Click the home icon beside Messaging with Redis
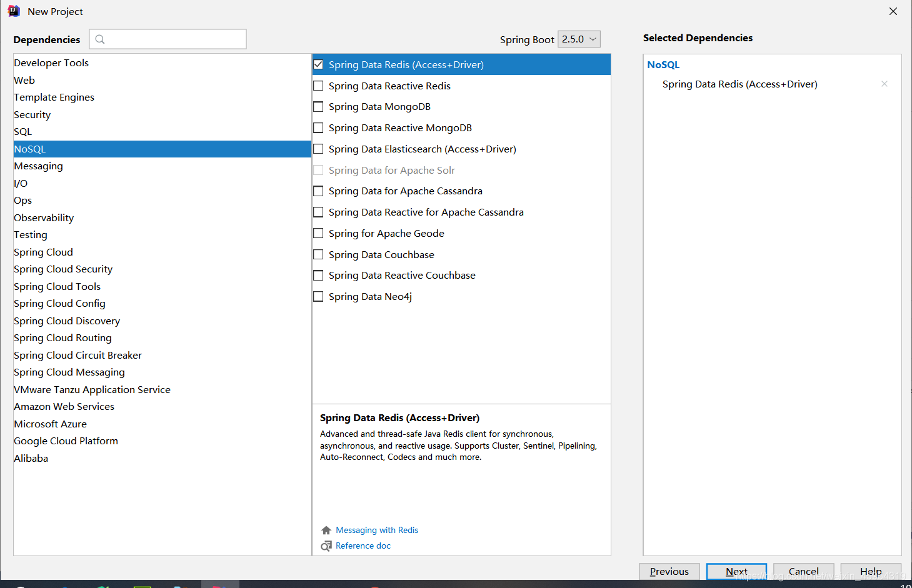Screen dimensions: 912x588 326,530
